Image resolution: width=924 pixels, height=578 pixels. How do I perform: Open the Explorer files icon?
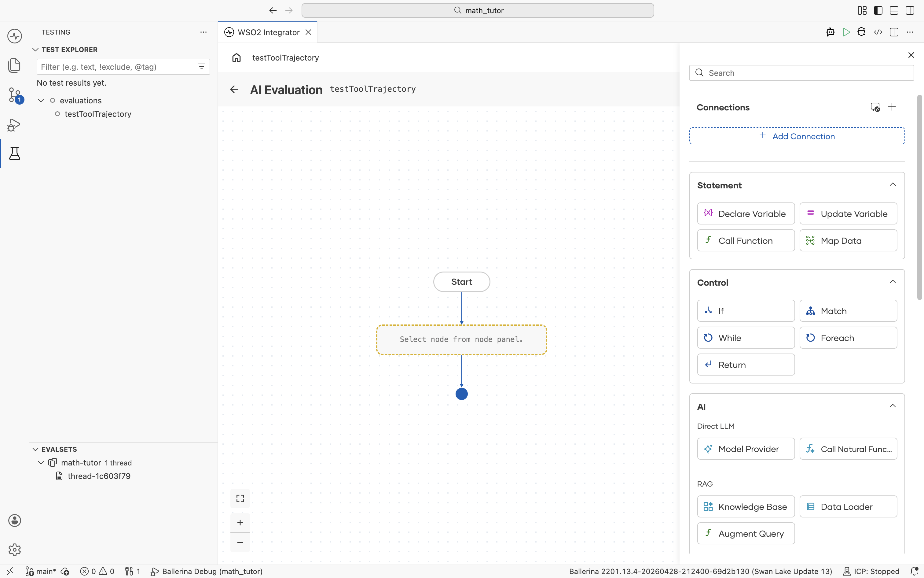[x=14, y=65]
